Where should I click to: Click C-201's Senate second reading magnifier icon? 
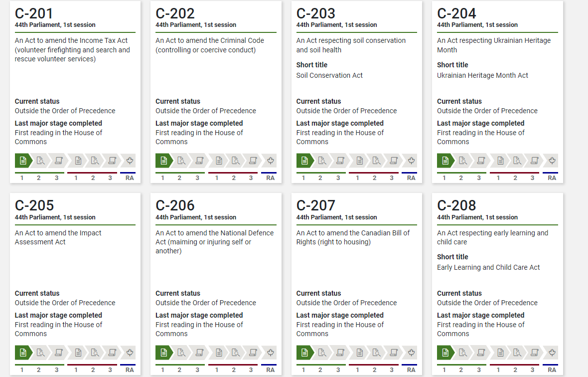pos(95,161)
